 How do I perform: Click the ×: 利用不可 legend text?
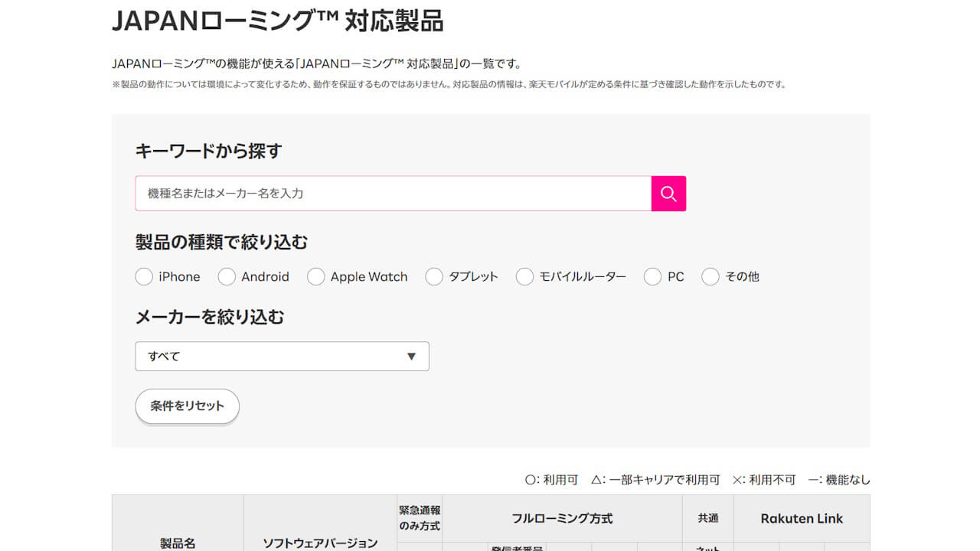pos(764,480)
